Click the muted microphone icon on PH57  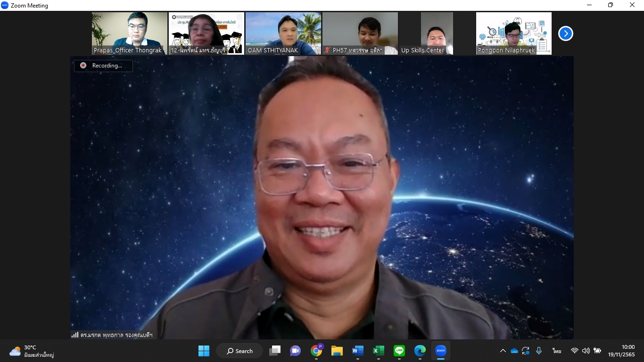click(327, 50)
